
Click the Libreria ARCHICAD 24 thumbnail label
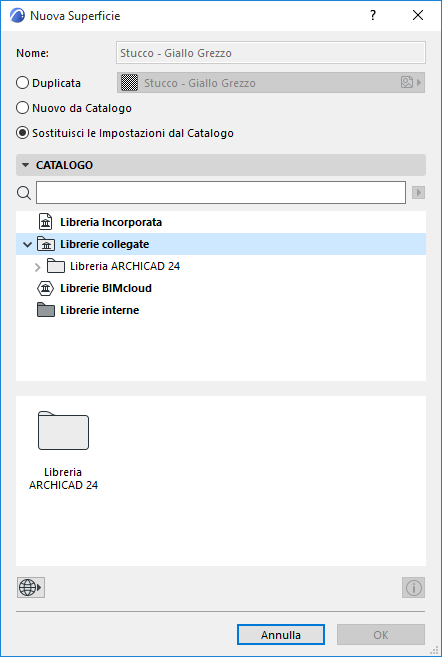tap(63, 479)
